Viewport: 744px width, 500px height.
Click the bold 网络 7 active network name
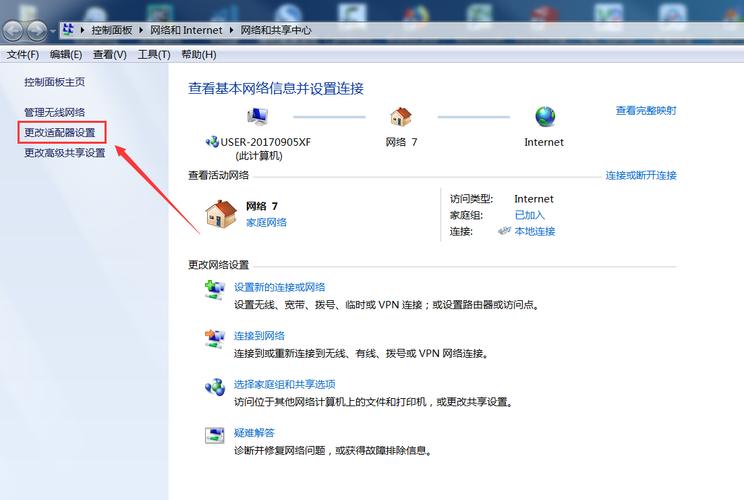tap(261, 206)
